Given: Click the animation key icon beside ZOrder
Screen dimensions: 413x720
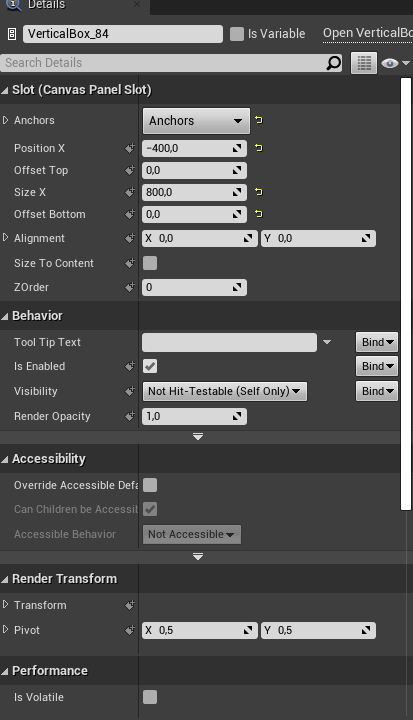Looking at the screenshot, I should point(130,287).
